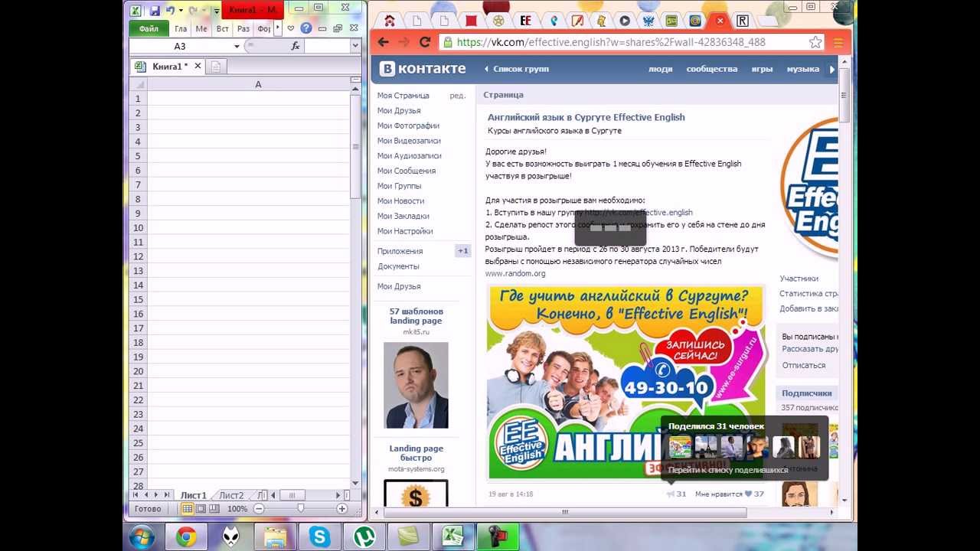The width and height of the screenshot is (980, 551).
Task: Open the Файл tab in Excel
Action: 149,28
